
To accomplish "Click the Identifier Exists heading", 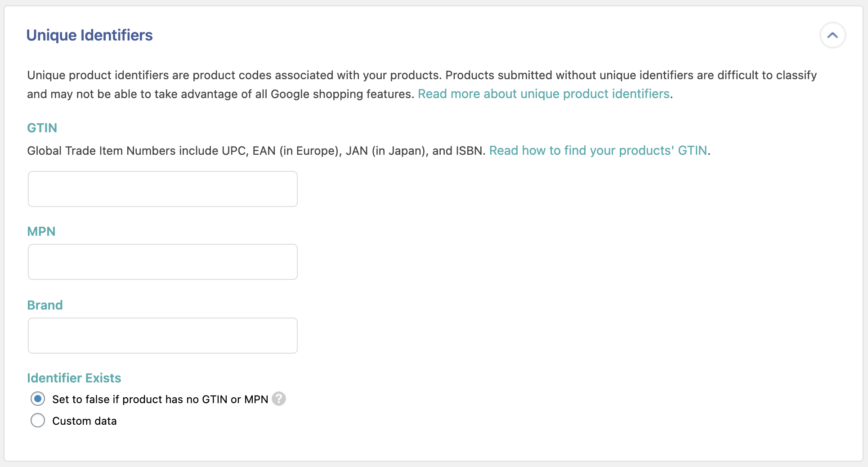I will click(x=74, y=378).
